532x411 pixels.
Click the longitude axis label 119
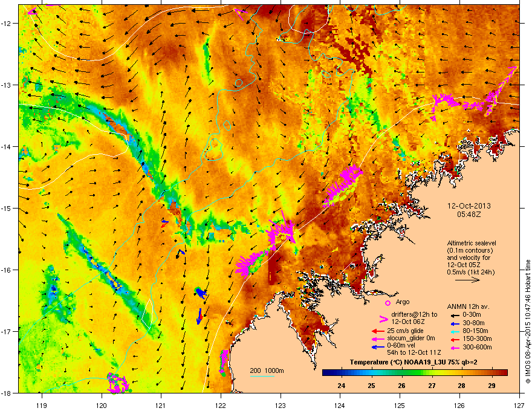(42, 405)
